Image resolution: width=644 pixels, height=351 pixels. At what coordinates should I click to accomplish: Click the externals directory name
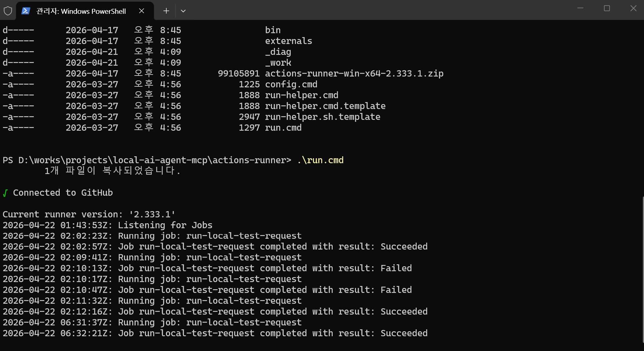[288, 41]
